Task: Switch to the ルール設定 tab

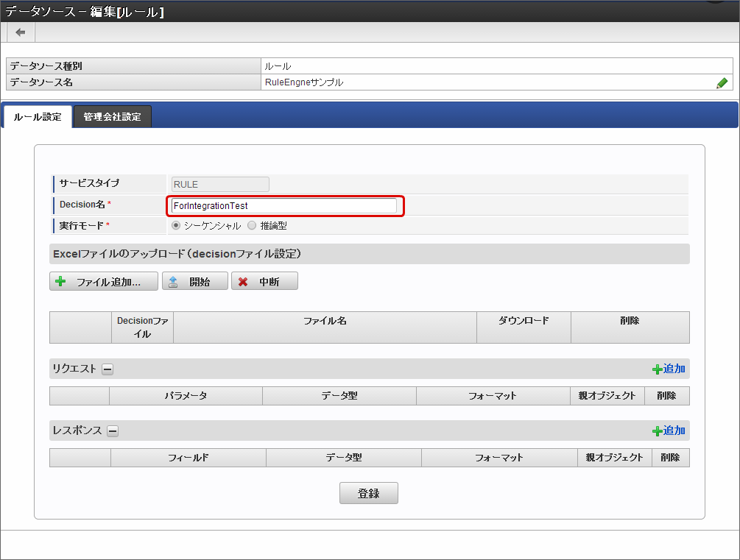Action: coord(38,116)
